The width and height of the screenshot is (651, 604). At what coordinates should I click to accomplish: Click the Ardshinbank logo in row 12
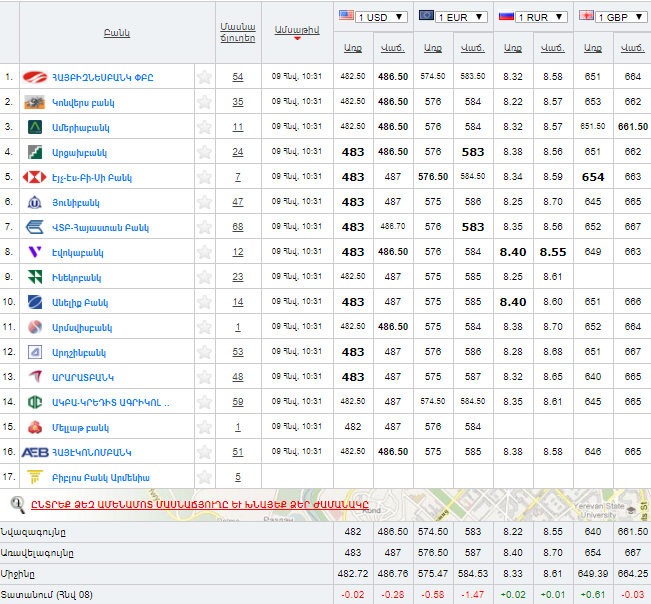[x=35, y=352]
